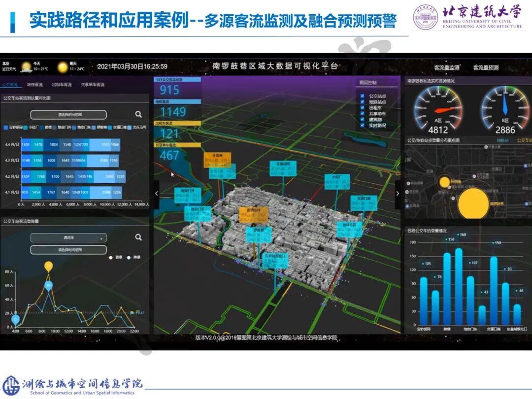Click the B区 gauge reading 2886
The height and width of the screenshot is (399, 532).
[505, 130]
